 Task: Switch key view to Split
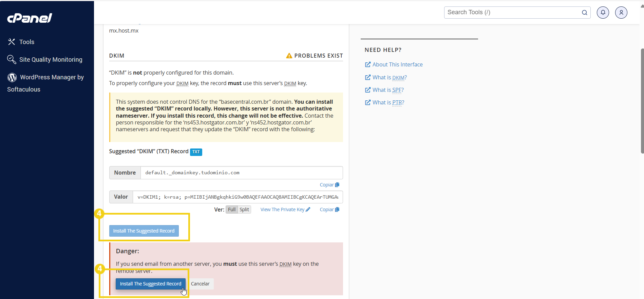tap(244, 210)
